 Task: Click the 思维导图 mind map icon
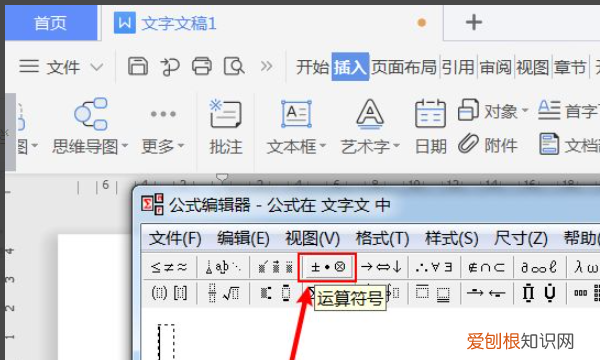point(91,114)
